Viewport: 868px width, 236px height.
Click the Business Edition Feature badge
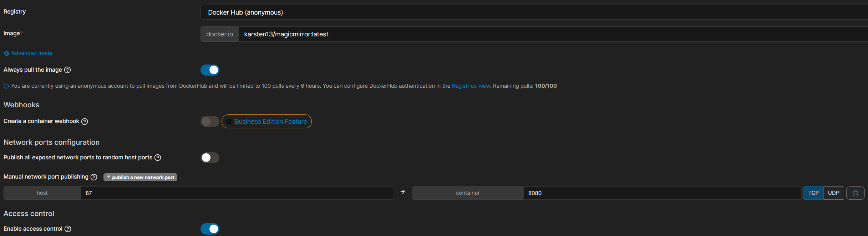(x=267, y=122)
